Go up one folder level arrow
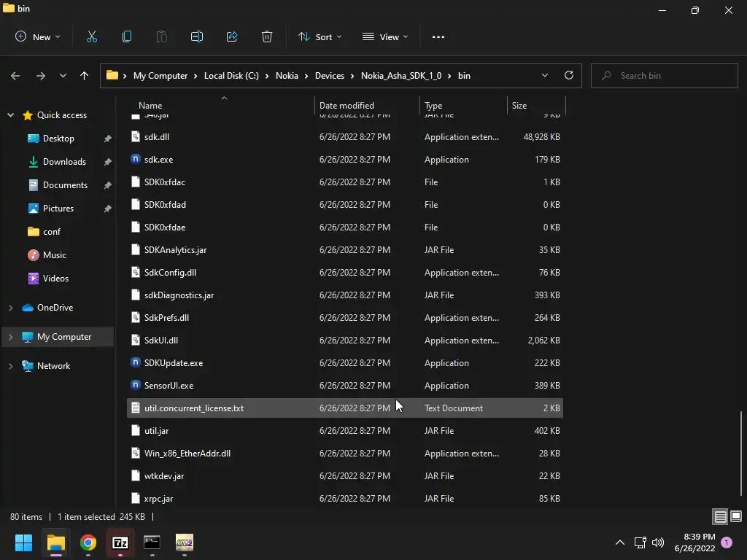 85,76
